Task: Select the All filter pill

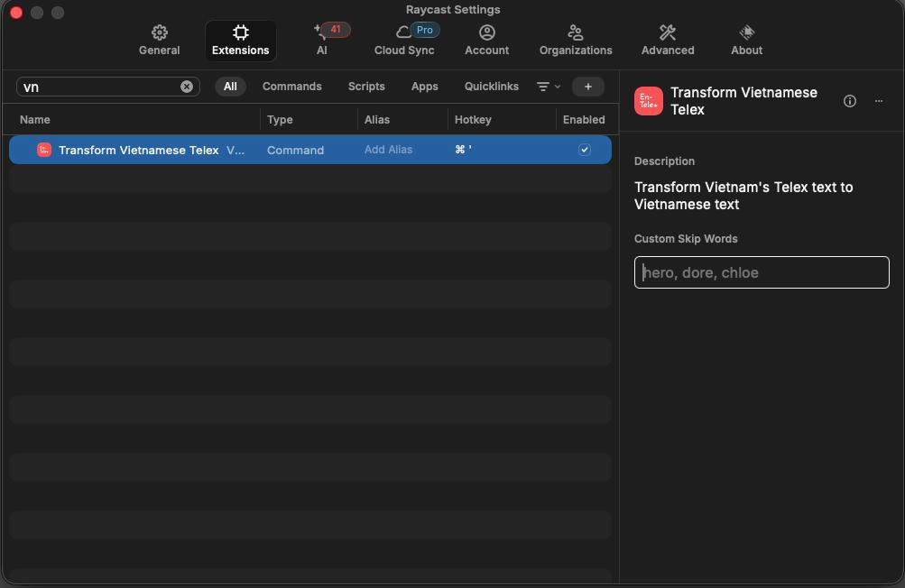Action: click(x=230, y=87)
